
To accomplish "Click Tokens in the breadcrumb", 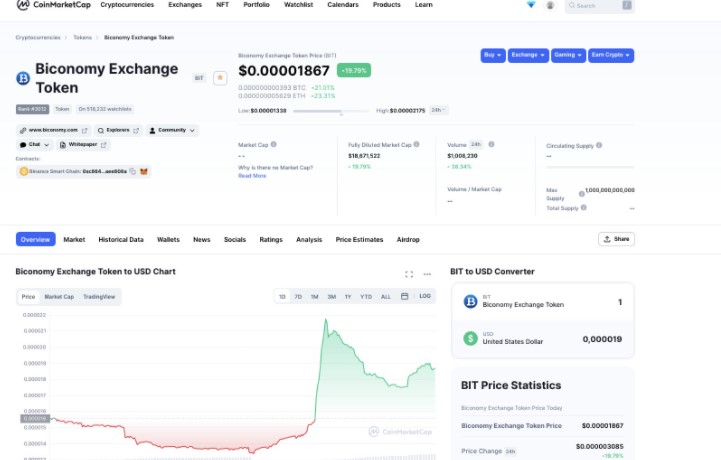I will click(x=83, y=38).
